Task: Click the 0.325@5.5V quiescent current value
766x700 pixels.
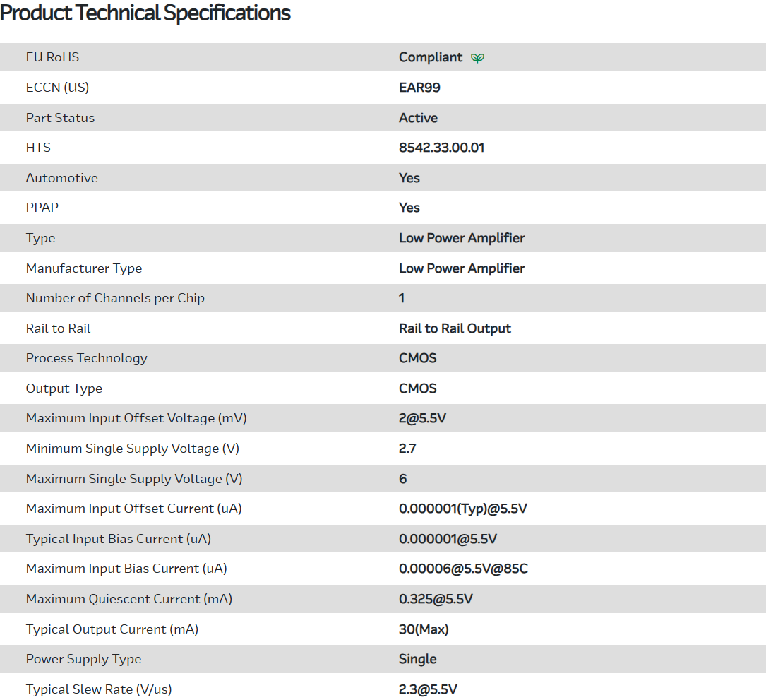Action: point(436,599)
